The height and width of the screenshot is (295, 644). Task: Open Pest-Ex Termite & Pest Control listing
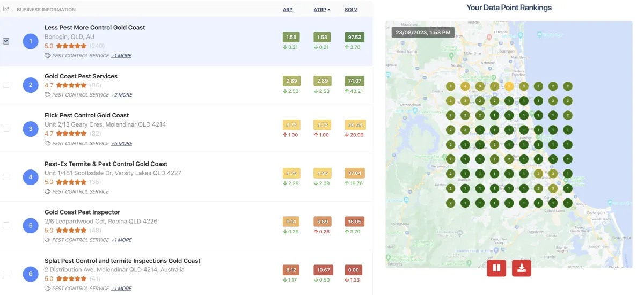106,164
